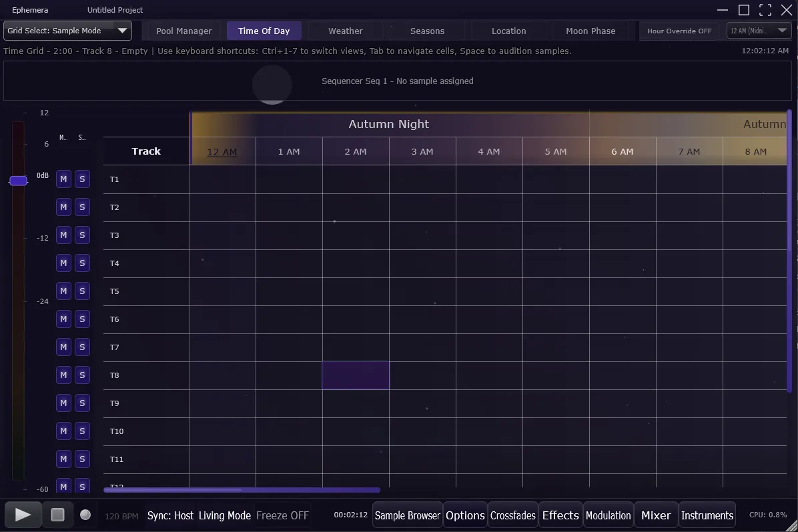Open the Sample Browser panel
Screen dimensions: 798x532
coord(408,515)
